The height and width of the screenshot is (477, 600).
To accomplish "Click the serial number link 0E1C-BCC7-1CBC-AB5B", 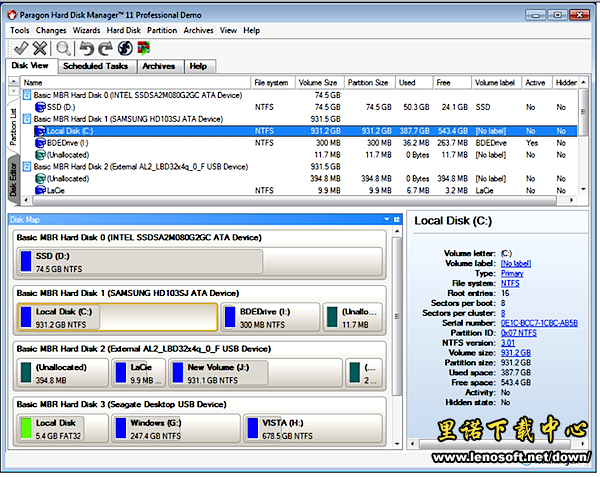I will [x=539, y=323].
